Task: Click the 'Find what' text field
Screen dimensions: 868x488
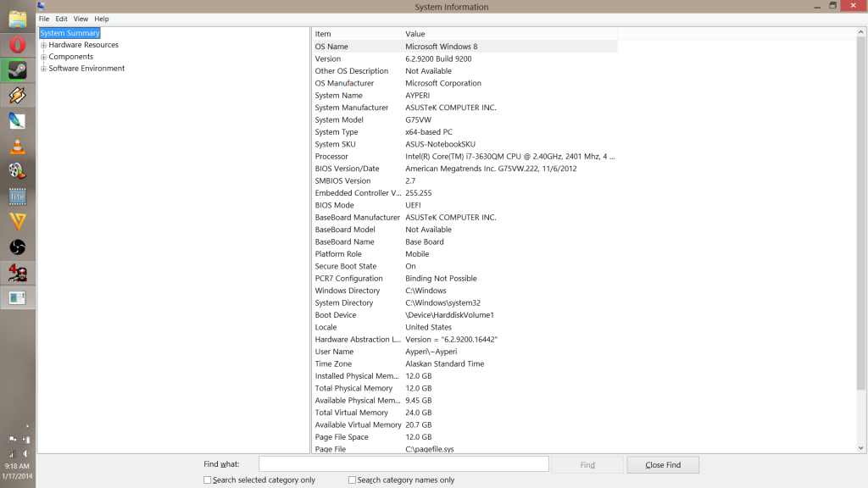Action: point(403,464)
